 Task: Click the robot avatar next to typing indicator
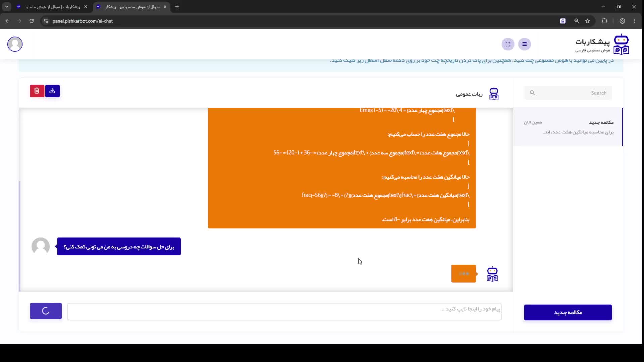(x=492, y=274)
